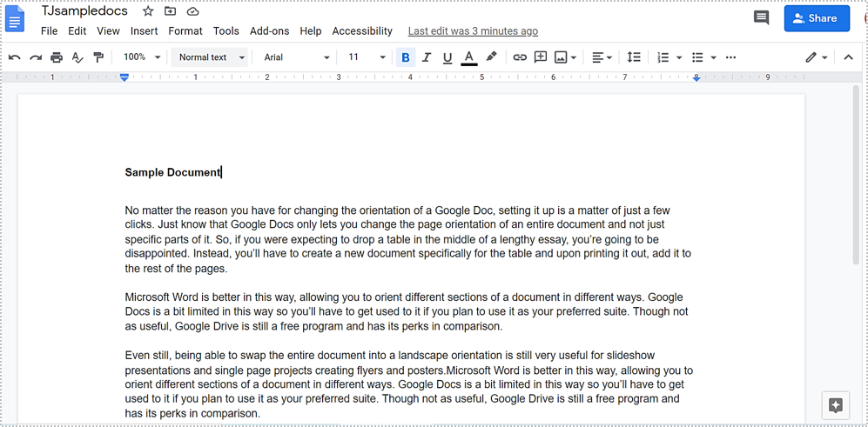Expand numbered list style arrow

pos(679,57)
